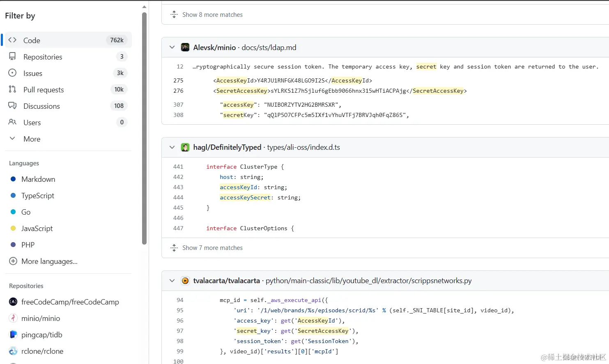Filter by minio/minio repository name
The image size is (609, 364).
(41, 318)
